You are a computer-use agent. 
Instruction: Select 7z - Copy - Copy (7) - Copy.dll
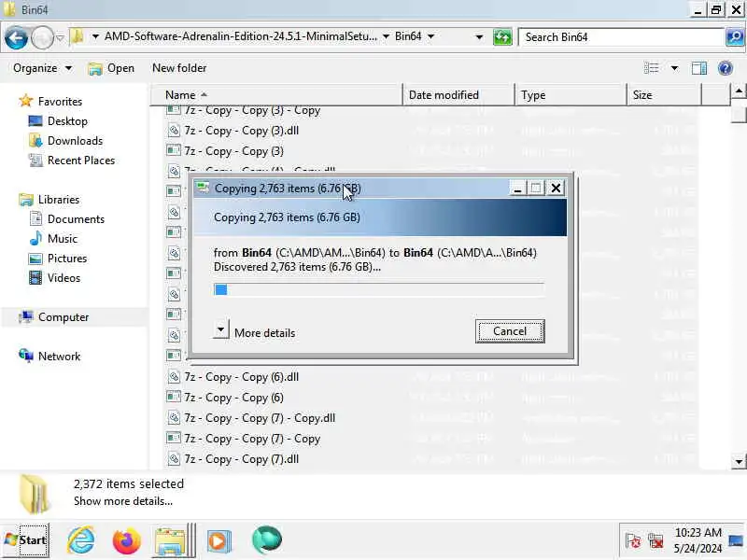(x=260, y=417)
